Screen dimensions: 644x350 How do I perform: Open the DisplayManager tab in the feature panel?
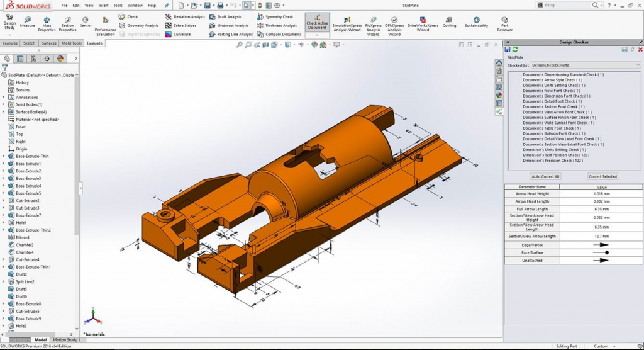pyautogui.click(x=60, y=59)
